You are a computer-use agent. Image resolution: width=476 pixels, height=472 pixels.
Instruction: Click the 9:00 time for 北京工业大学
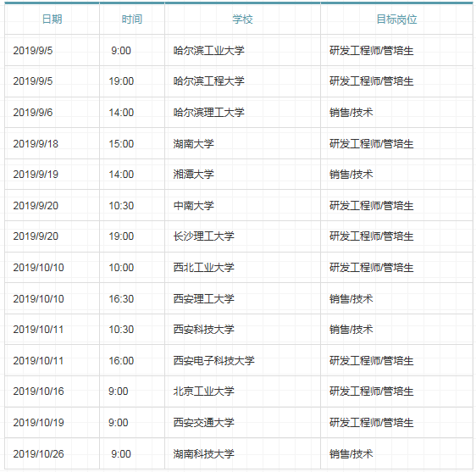click(119, 391)
